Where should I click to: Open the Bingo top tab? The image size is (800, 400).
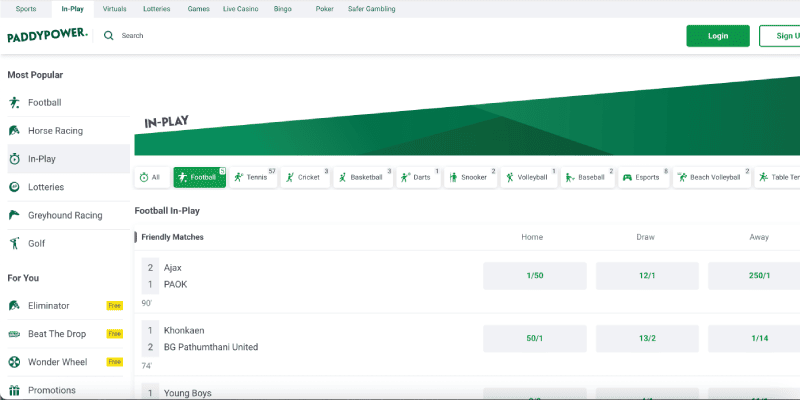[x=283, y=9]
